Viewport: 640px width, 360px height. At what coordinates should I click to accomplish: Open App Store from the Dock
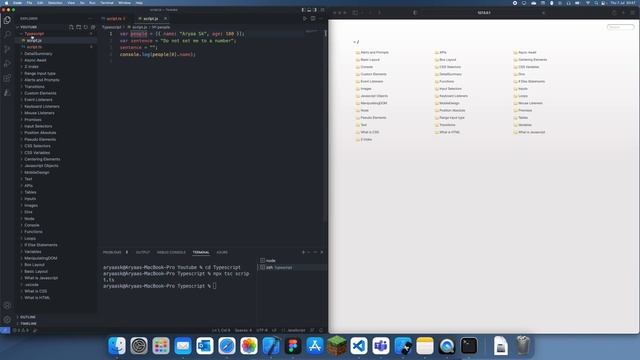coord(315,346)
